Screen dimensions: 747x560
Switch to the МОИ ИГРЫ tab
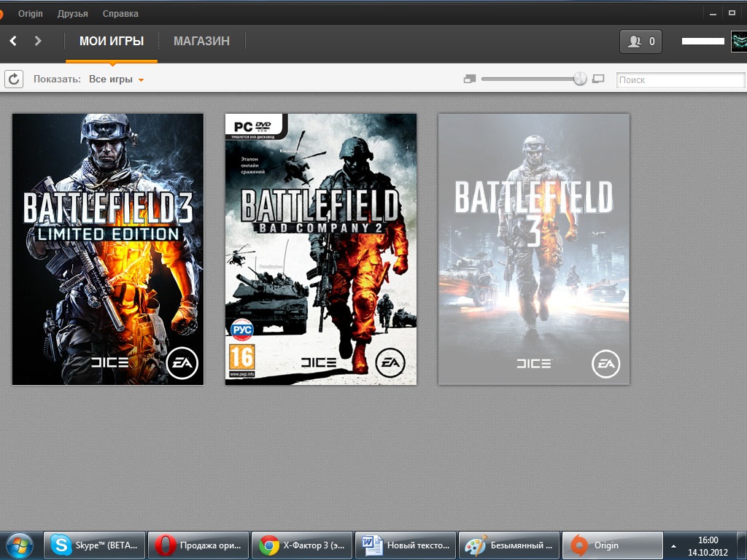pos(112,41)
